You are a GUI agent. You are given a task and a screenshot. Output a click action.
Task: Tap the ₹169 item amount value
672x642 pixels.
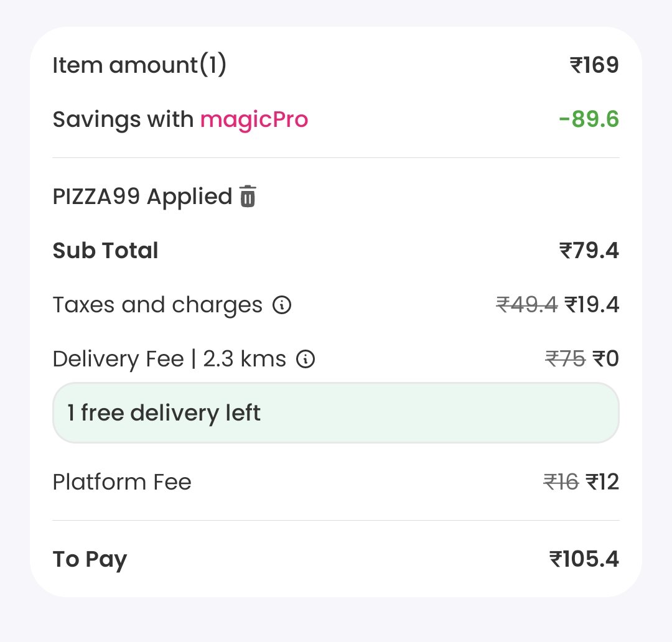594,65
